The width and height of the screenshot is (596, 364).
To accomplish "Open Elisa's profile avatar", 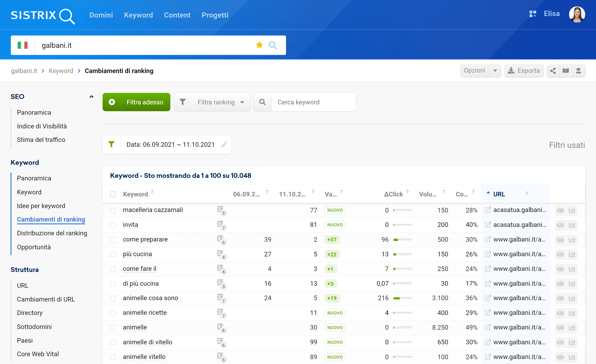I will point(577,14).
